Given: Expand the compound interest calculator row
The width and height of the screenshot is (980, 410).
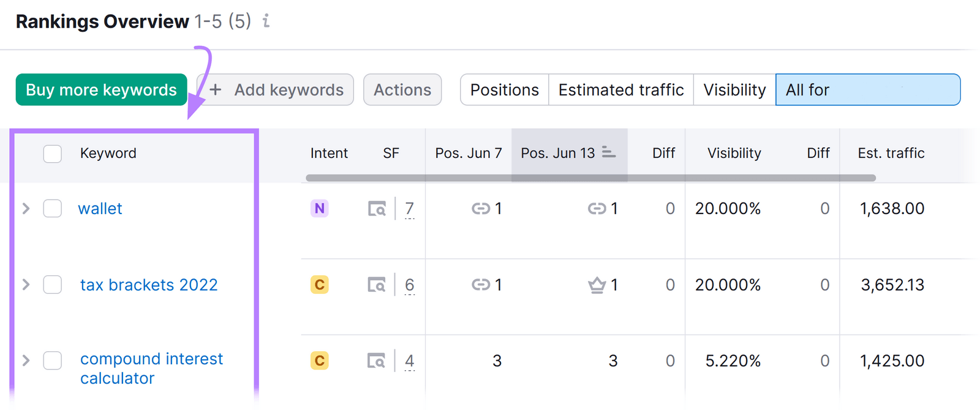Looking at the screenshot, I should click(x=26, y=360).
